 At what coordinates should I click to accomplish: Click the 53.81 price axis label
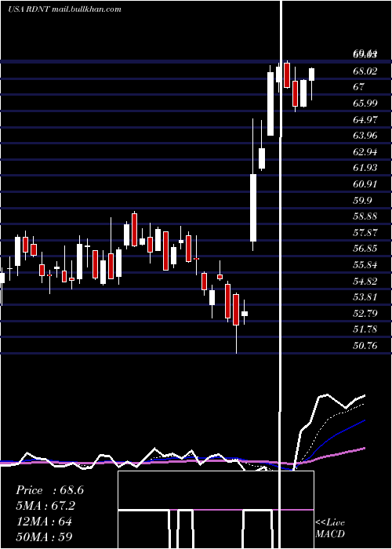pyautogui.click(x=365, y=297)
